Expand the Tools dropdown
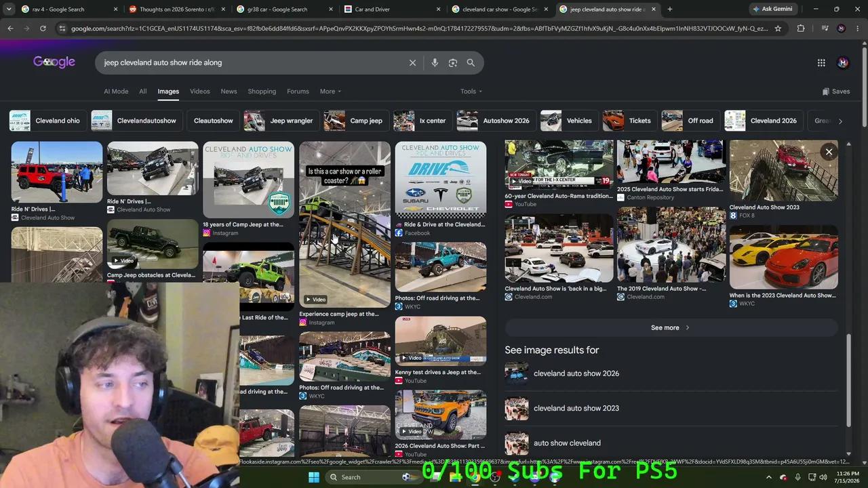Viewport: 868px width, 488px height. click(x=471, y=91)
